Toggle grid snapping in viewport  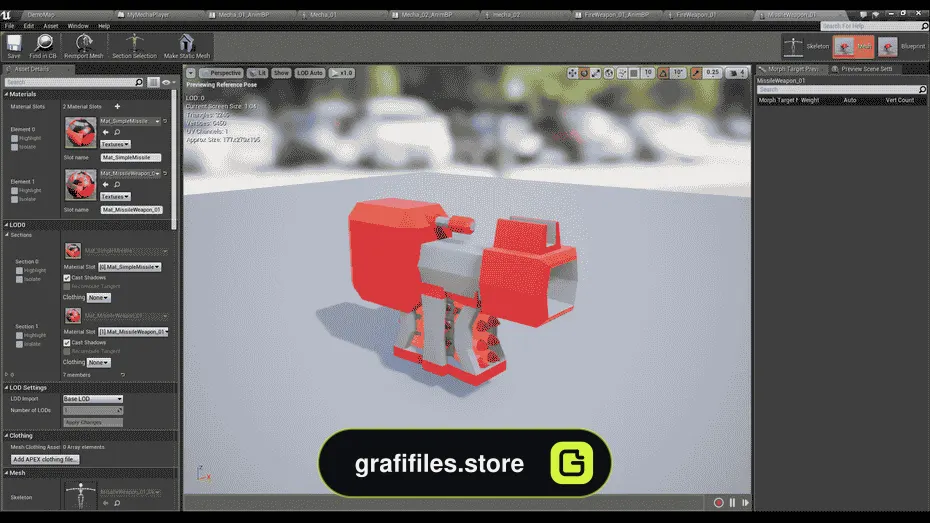tap(634, 73)
